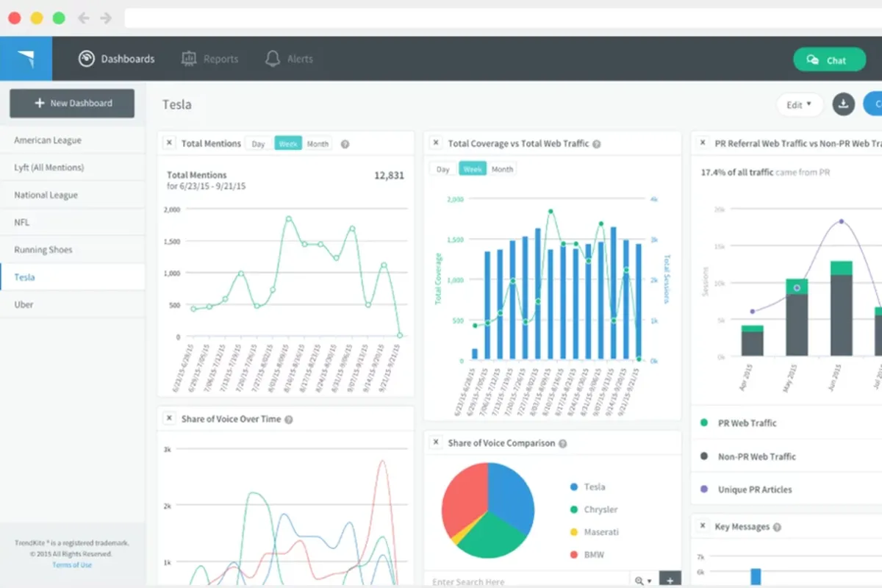This screenshot has width=882, height=588.
Task: Select the National League dashboard
Action: pyautogui.click(x=73, y=195)
